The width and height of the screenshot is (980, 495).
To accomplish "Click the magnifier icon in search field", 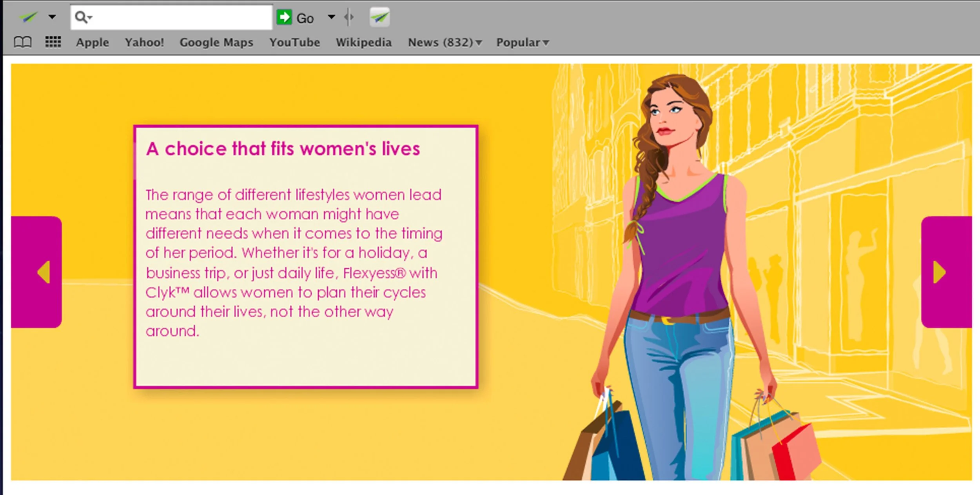I will point(81,17).
